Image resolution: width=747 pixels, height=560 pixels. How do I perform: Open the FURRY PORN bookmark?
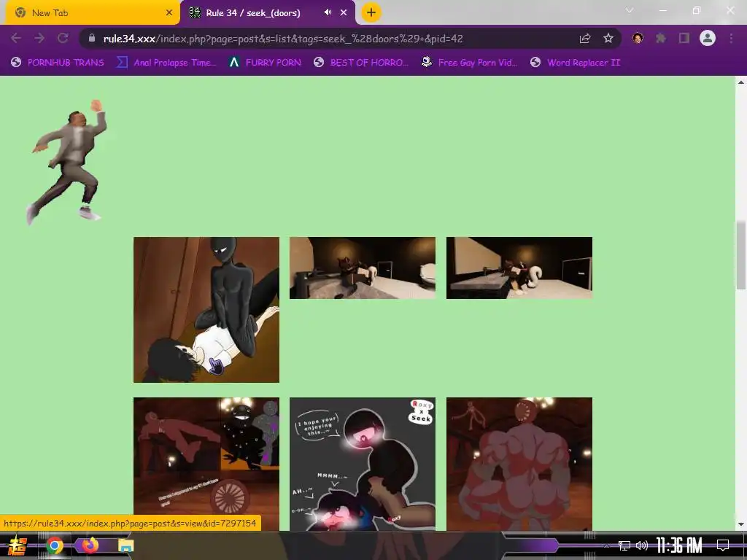tap(265, 63)
